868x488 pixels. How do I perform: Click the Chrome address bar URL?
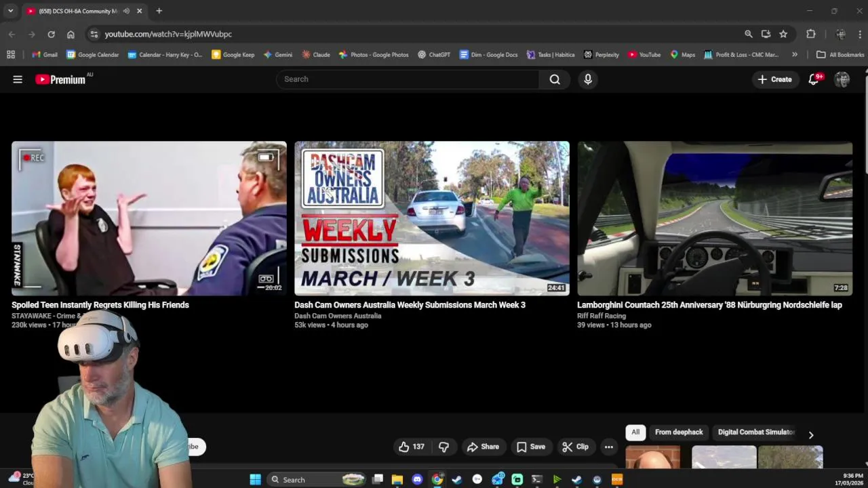point(168,34)
